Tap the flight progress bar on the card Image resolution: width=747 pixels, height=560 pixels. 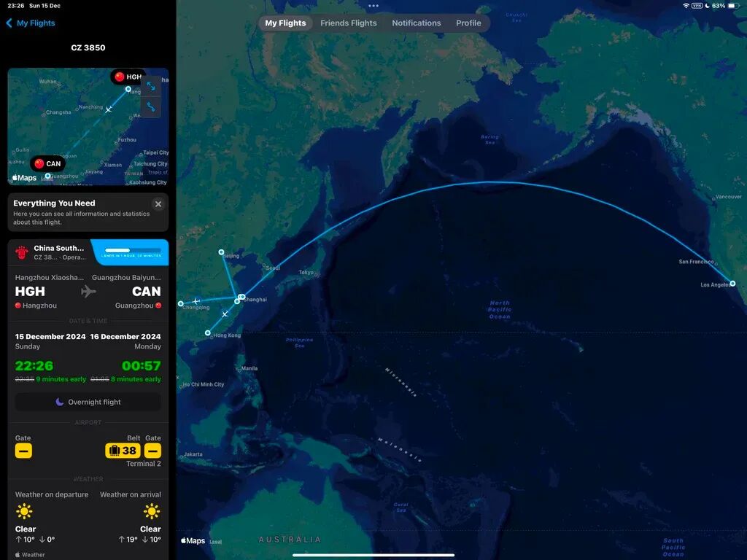pos(131,250)
